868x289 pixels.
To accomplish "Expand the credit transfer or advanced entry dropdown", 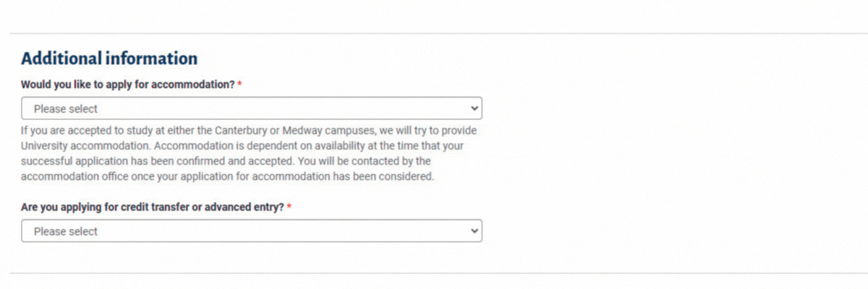I will coord(251,231).
